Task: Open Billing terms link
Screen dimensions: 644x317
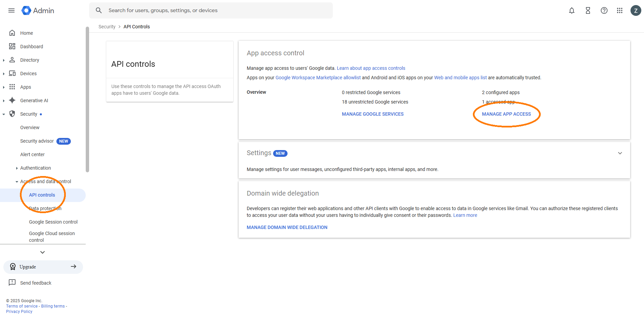Action: (53, 306)
